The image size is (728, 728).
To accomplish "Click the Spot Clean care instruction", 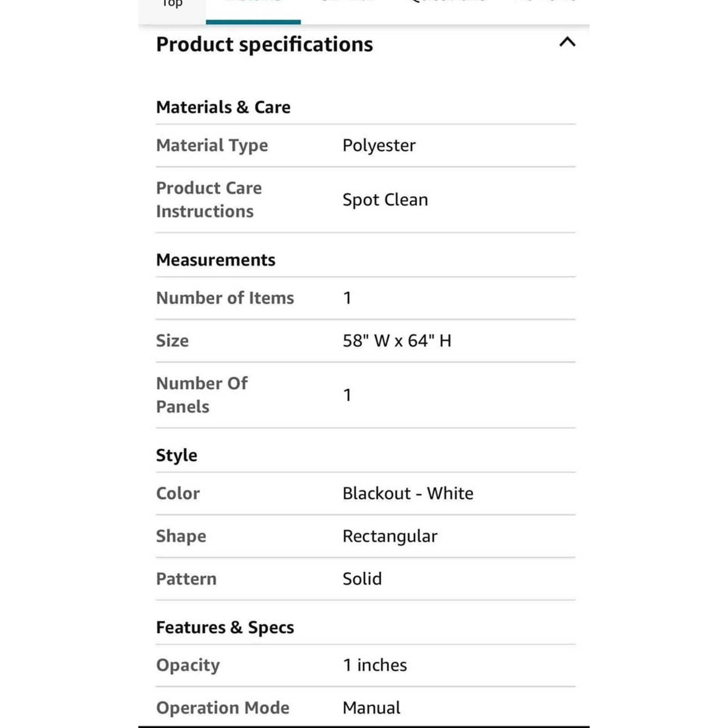I will click(x=385, y=200).
